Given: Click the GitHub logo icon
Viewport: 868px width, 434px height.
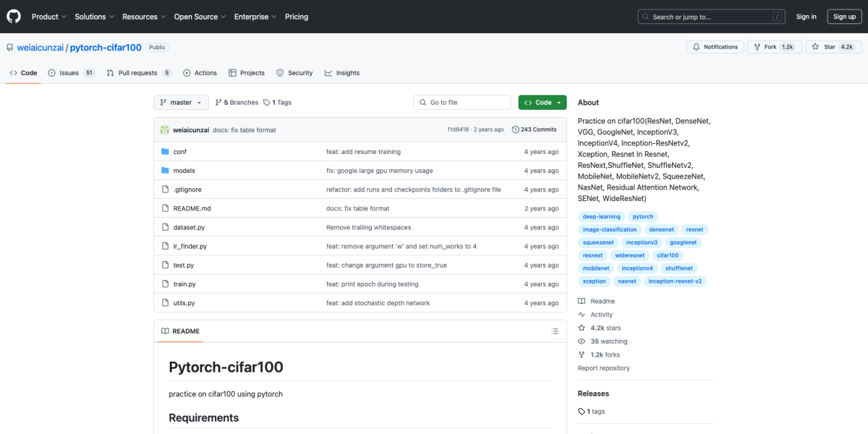Looking at the screenshot, I should pos(14,17).
